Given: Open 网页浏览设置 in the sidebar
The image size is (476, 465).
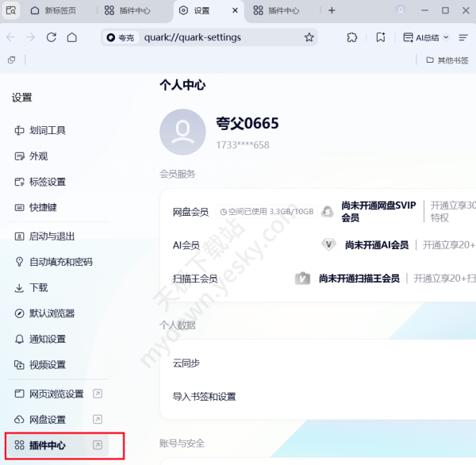Looking at the screenshot, I should [56, 394].
